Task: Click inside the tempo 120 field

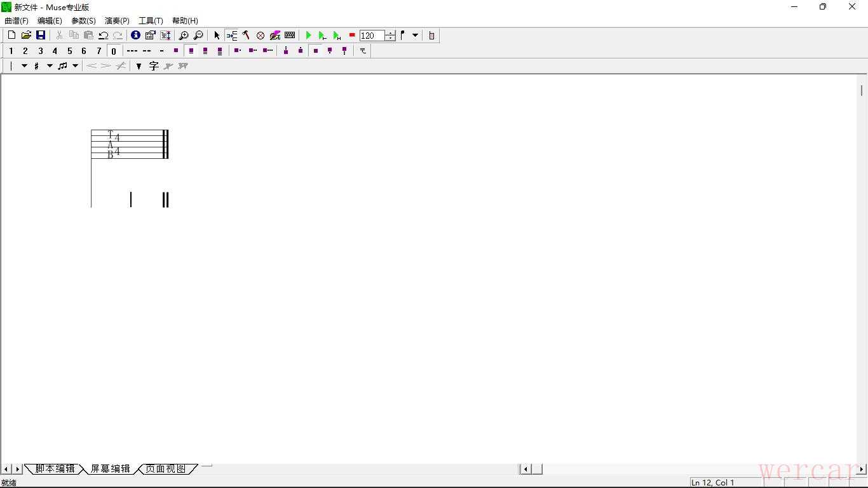Action: tap(372, 36)
